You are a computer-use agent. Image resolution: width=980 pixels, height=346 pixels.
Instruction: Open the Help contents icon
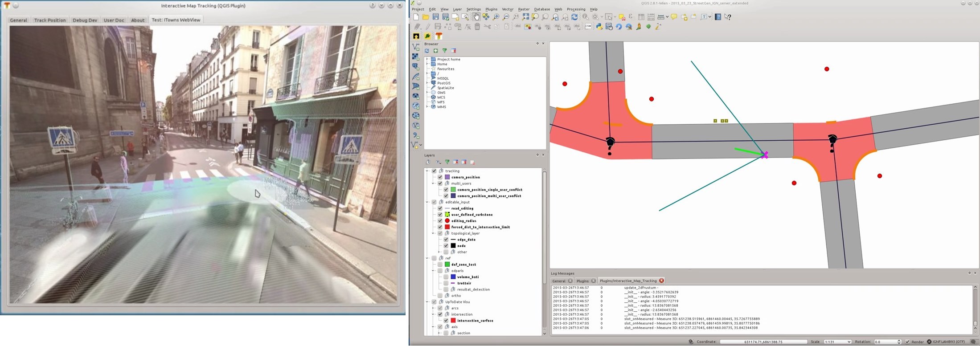718,17
